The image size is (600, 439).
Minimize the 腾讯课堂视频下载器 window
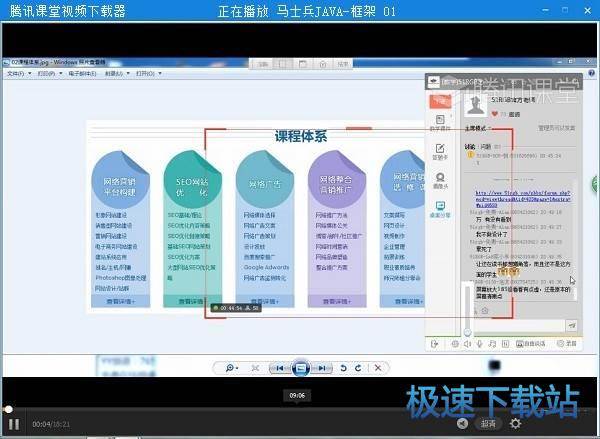[545, 10]
